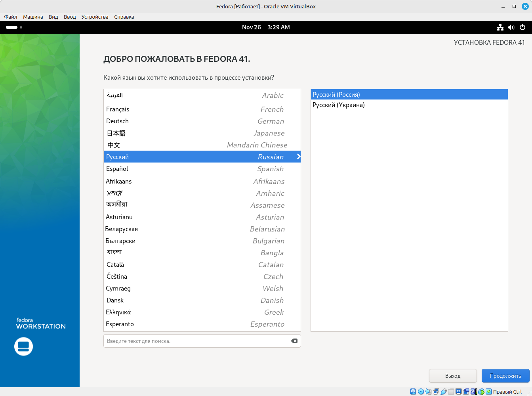Viewport: 532px width, 396px height.
Task: Select Cymraeg (Welsh) language
Action: click(202, 288)
